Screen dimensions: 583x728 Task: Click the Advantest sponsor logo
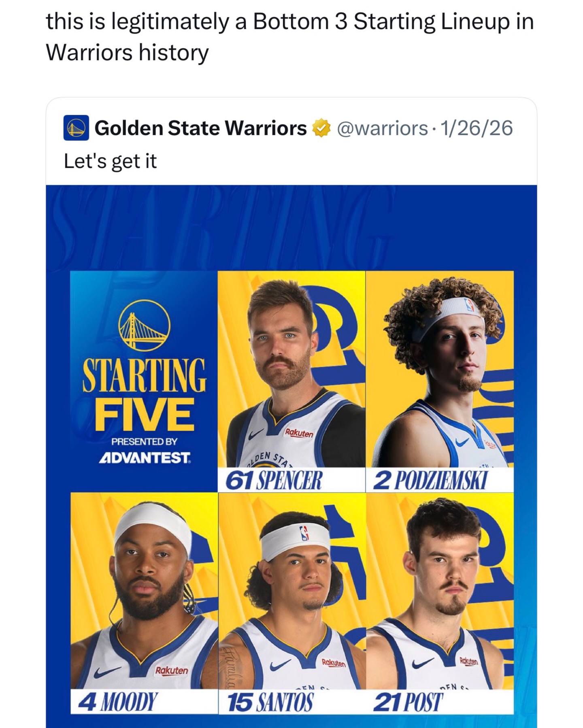tap(145, 458)
